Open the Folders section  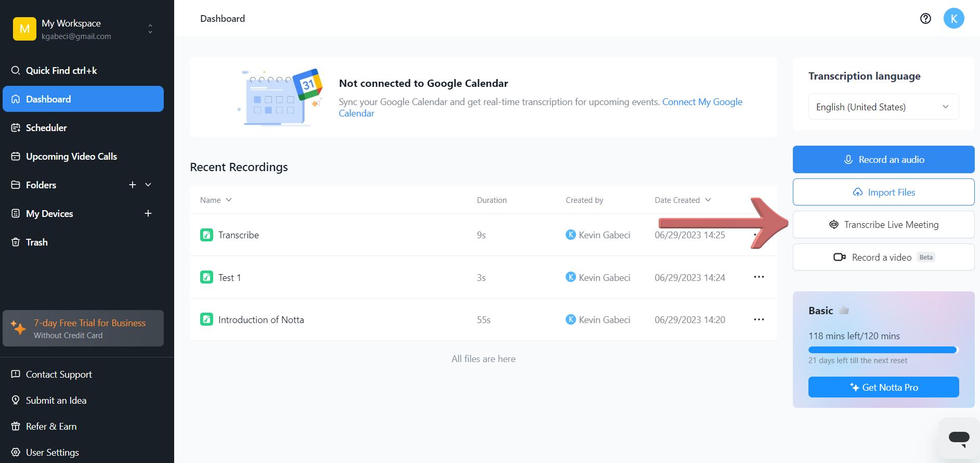tap(41, 185)
